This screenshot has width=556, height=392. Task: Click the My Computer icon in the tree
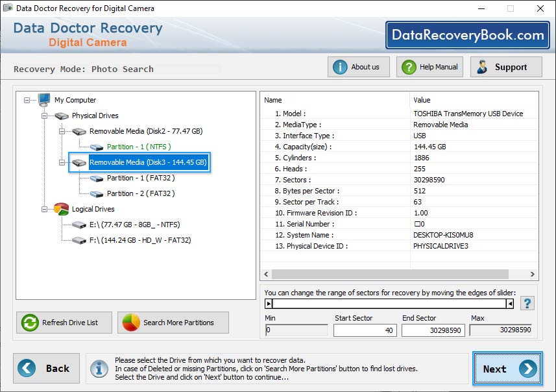[x=43, y=99]
